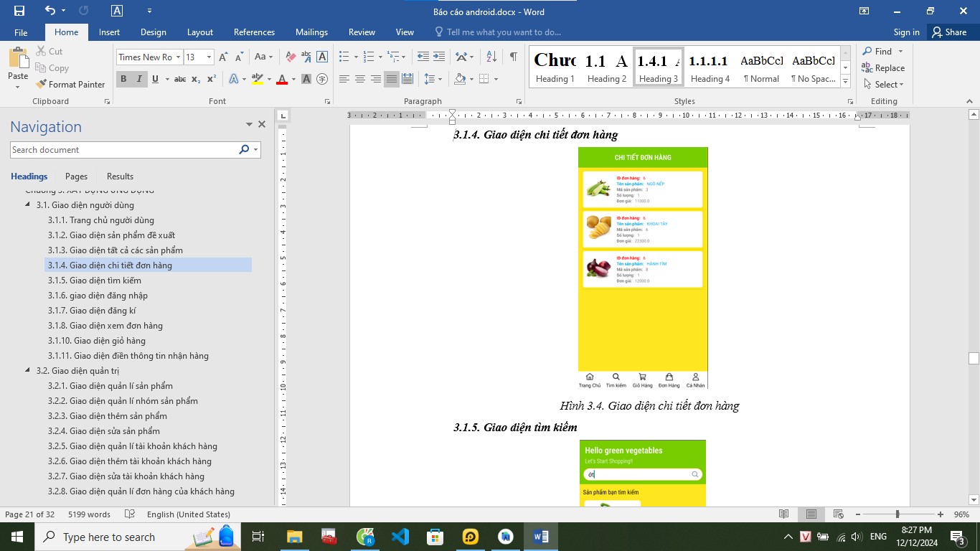Click the Sort icon in Paragraph group
980x551 pixels.
(x=491, y=57)
